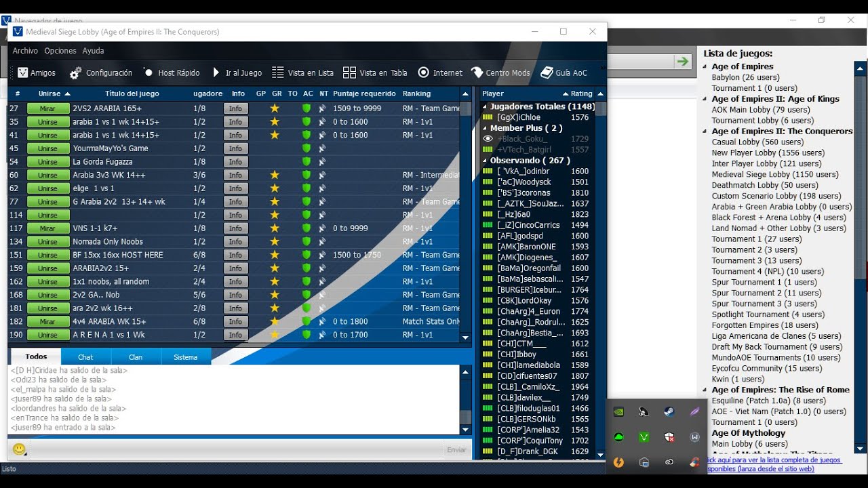Click the green cloud tray icon
Screen dimensions: 868x488
(x=618, y=437)
